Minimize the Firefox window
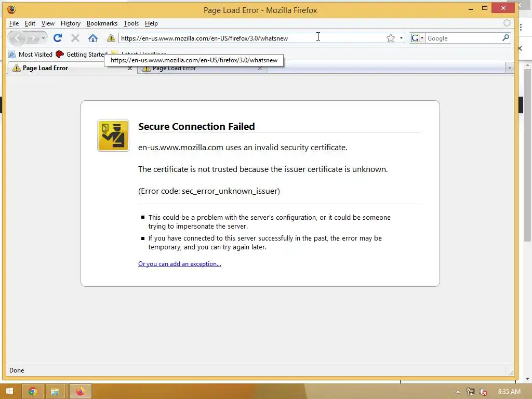 pos(471,8)
